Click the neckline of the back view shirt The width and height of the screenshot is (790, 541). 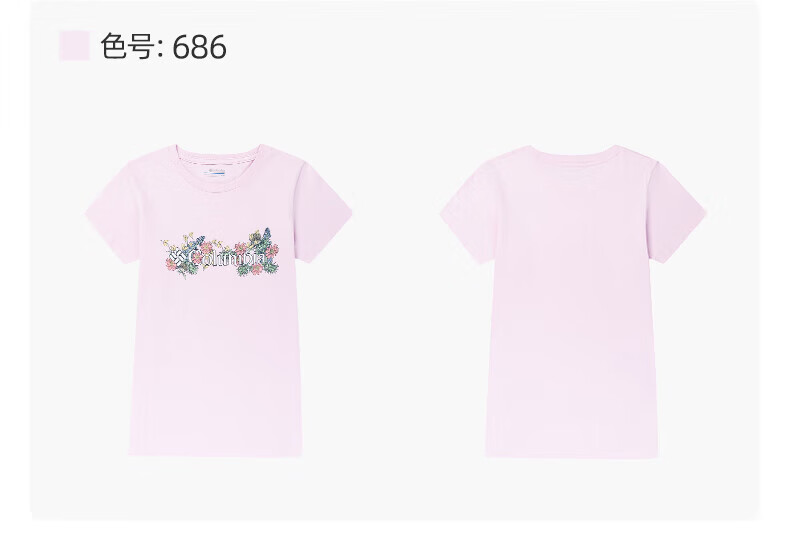(x=573, y=150)
